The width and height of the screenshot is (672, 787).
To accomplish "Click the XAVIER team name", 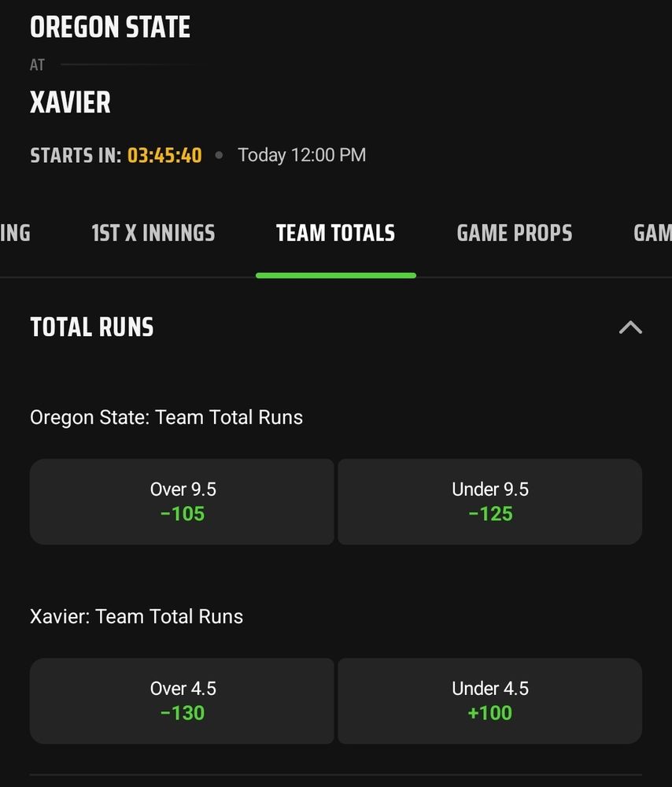I will 70,102.
